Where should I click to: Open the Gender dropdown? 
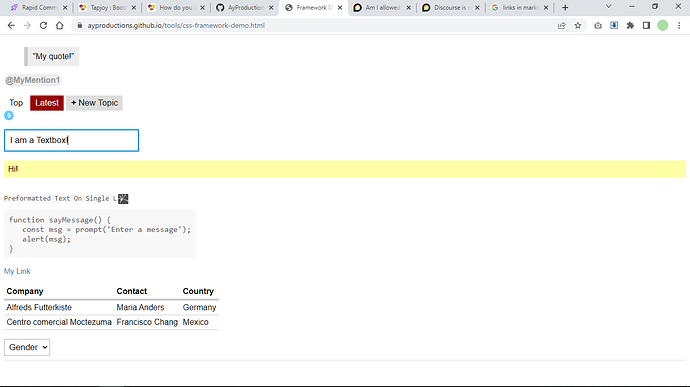(27, 347)
